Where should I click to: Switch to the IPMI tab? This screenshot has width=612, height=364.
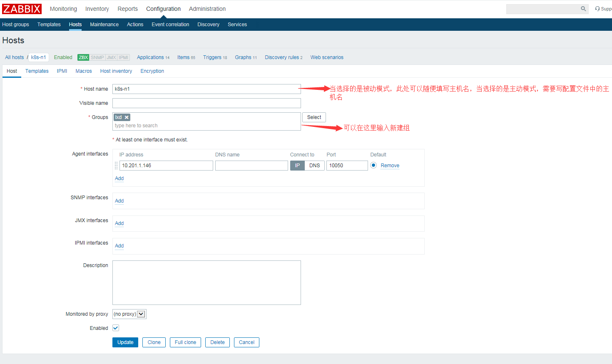pyautogui.click(x=62, y=71)
